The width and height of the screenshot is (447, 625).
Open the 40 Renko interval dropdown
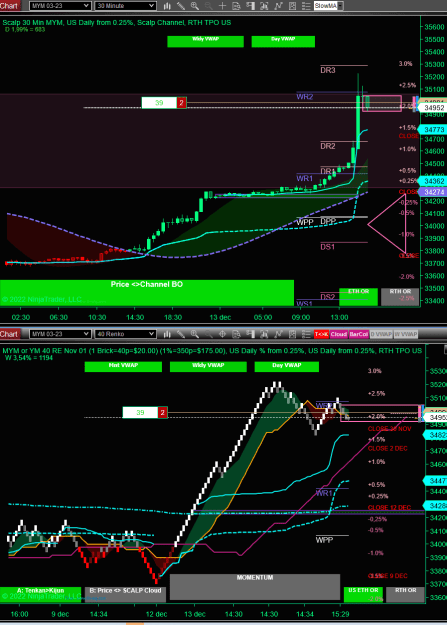125,334
